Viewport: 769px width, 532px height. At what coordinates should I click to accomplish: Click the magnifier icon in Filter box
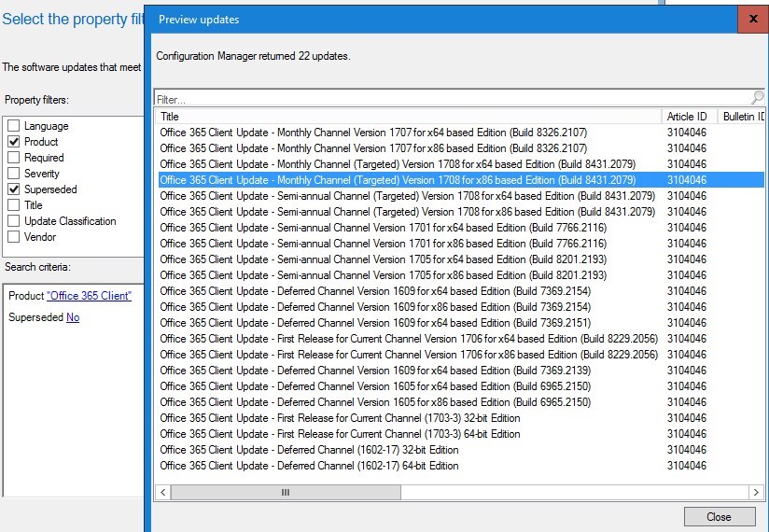(x=757, y=98)
